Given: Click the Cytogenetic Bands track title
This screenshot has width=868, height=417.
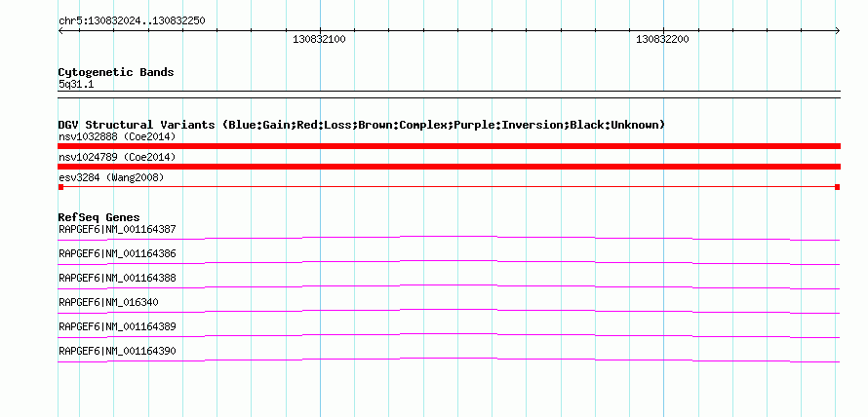Looking at the screenshot, I should click(116, 72).
